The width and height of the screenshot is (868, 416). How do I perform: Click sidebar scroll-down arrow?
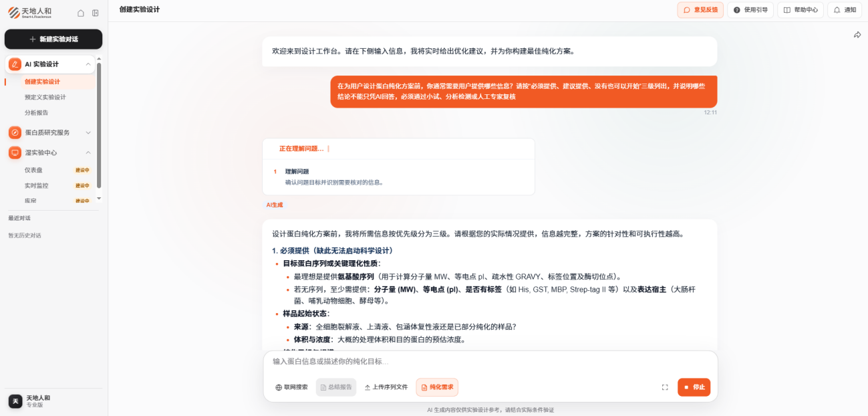click(99, 198)
